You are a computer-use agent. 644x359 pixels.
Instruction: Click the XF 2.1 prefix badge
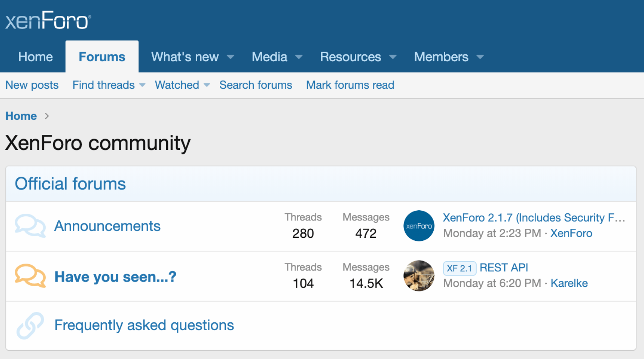(x=460, y=268)
